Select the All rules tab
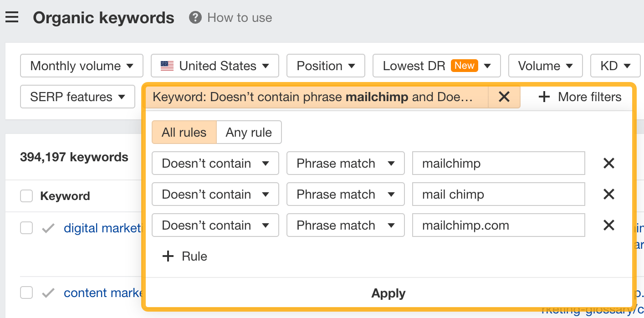This screenshot has height=318, width=644. coord(184,132)
